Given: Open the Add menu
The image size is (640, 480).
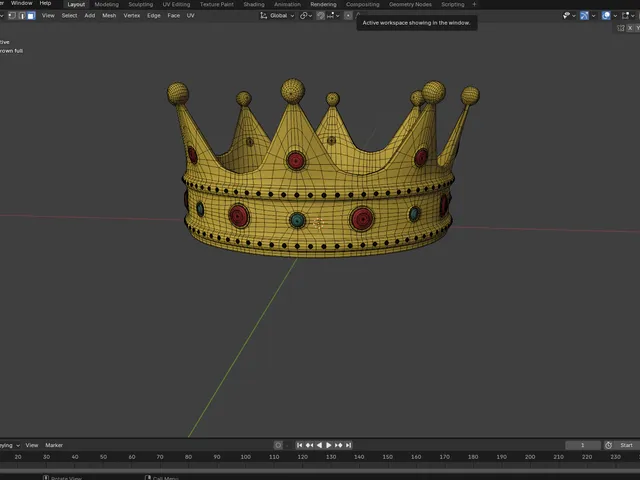Looking at the screenshot, I should tap(90, 16).
